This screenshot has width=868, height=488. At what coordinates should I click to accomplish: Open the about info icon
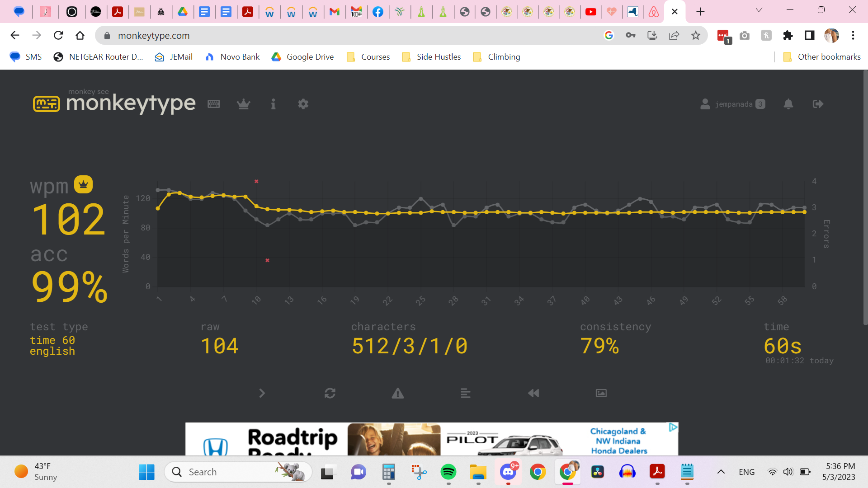point(273,104)
